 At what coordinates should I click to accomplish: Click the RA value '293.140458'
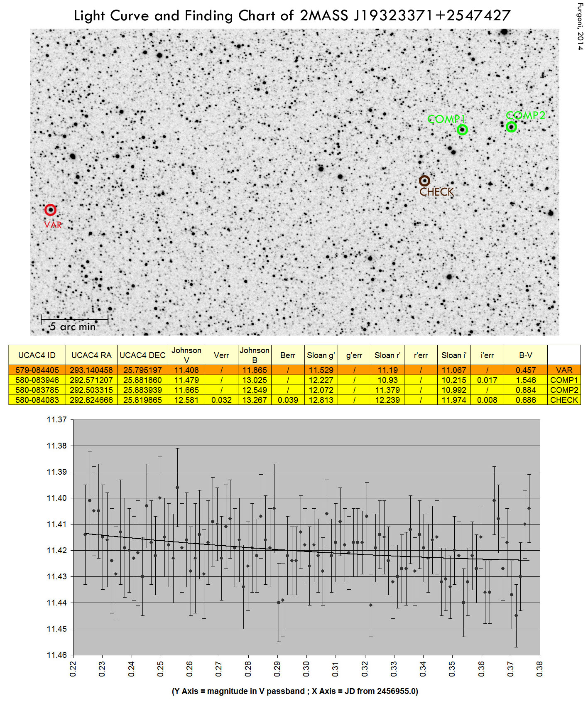(x=91, y=370)
